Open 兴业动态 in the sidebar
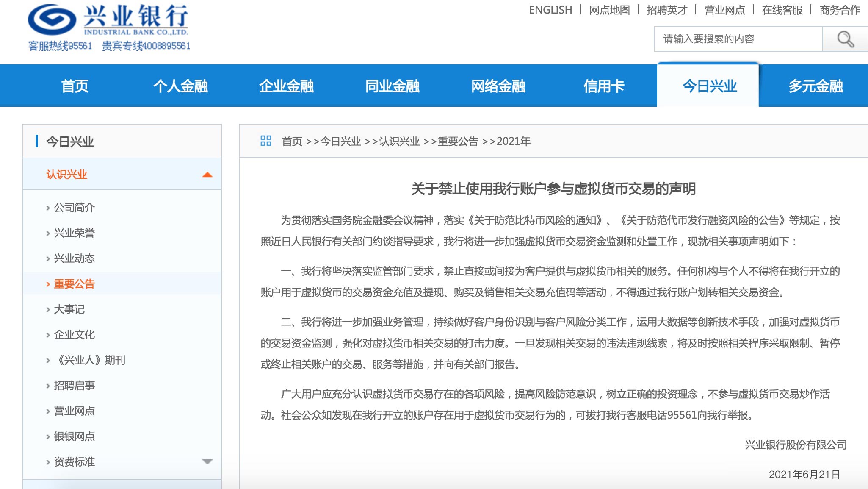Viewport: 868px width, 489px height. coord(74,258)
